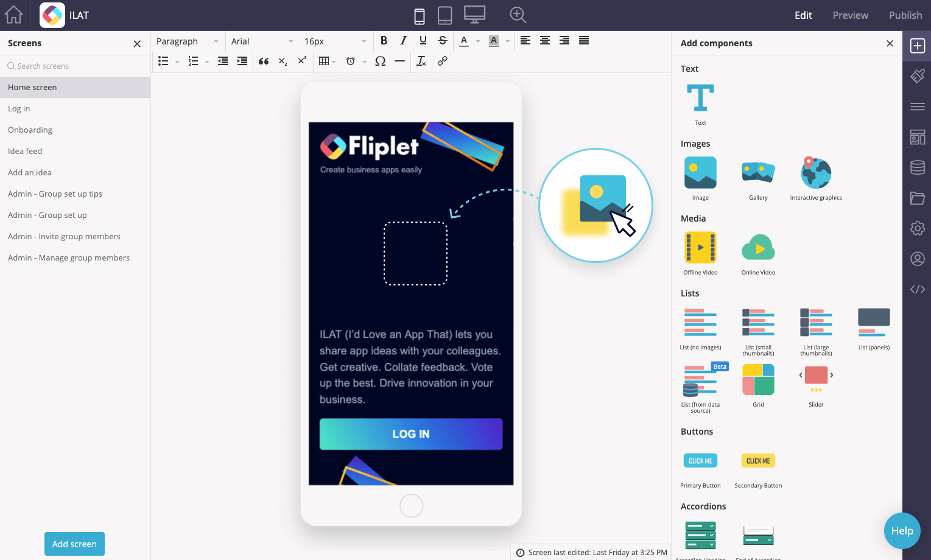Add the Grid component
This screenshot has height=560, width=931.
coord(758,386)
